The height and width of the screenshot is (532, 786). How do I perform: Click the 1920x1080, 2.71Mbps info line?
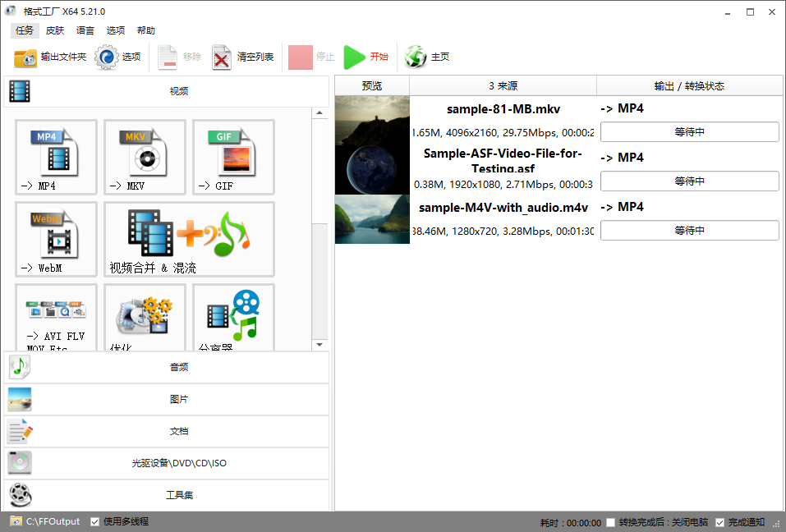point(503,185)
